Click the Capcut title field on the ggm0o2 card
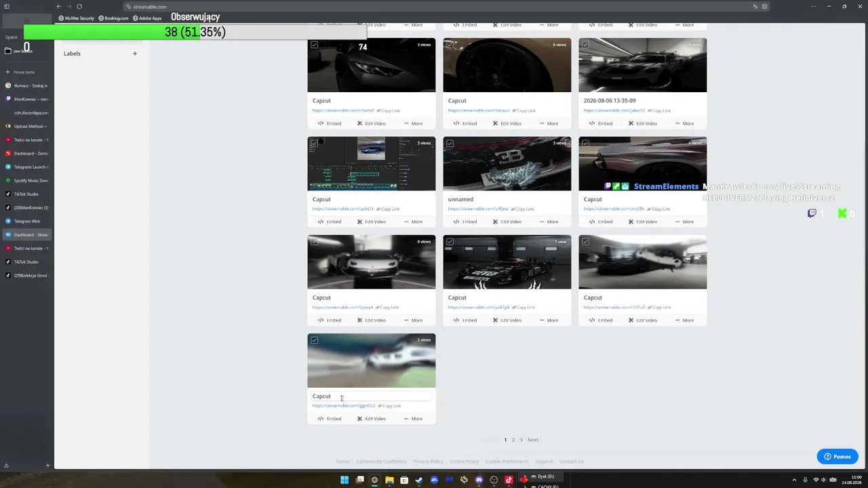The image size is (868, 488). click(x=372, y=396)
